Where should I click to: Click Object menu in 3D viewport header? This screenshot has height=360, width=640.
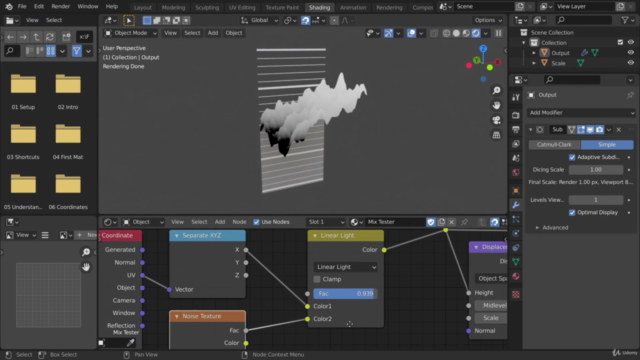234,33
